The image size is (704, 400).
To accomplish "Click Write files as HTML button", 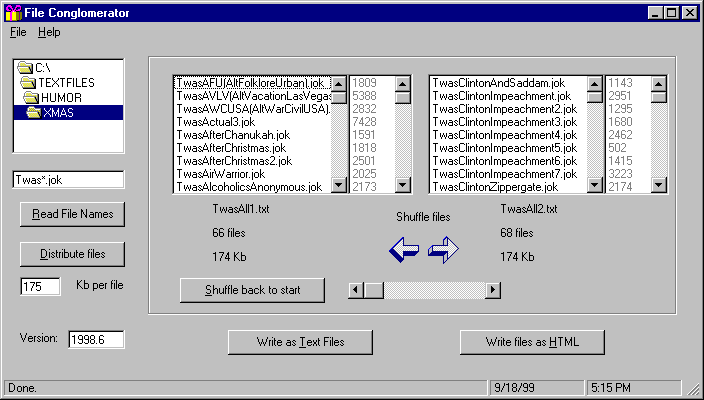I will (x=532, y=342).
